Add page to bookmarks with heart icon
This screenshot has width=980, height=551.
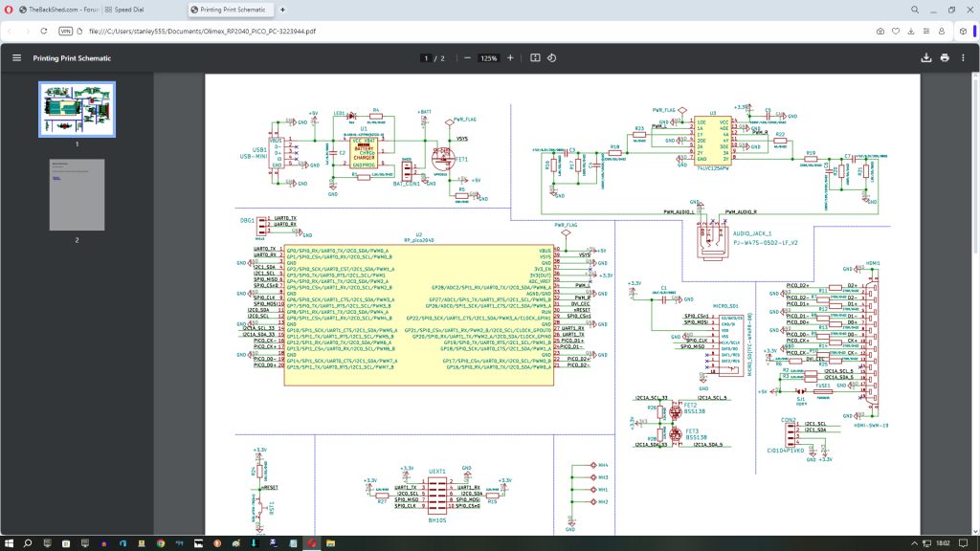[x=894, y=31]
